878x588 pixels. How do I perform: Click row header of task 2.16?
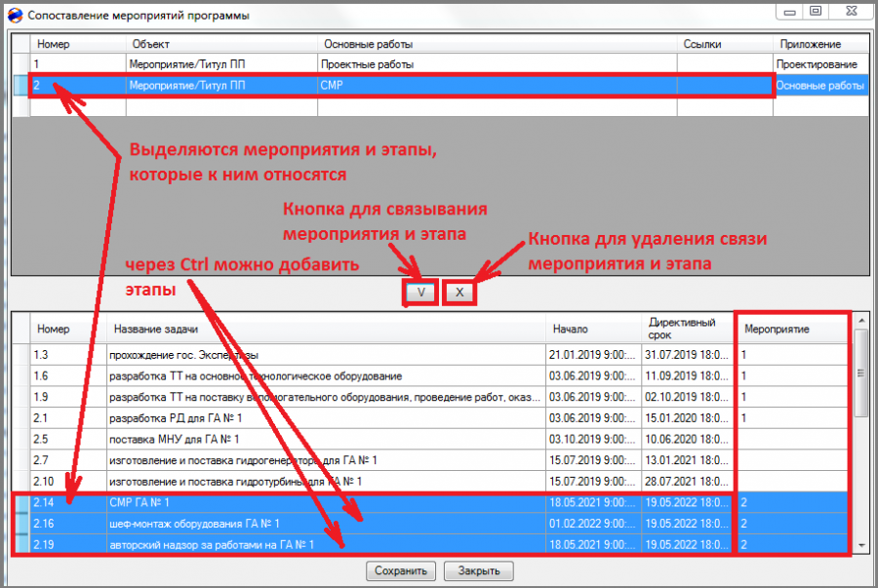point(21,524)
